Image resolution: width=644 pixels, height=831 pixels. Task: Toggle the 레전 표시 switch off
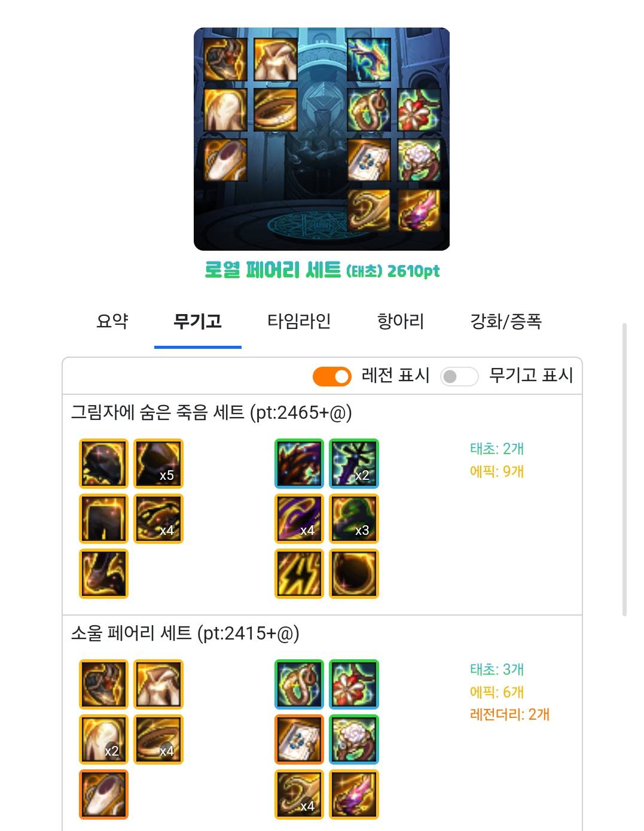[x=332, y=376]
